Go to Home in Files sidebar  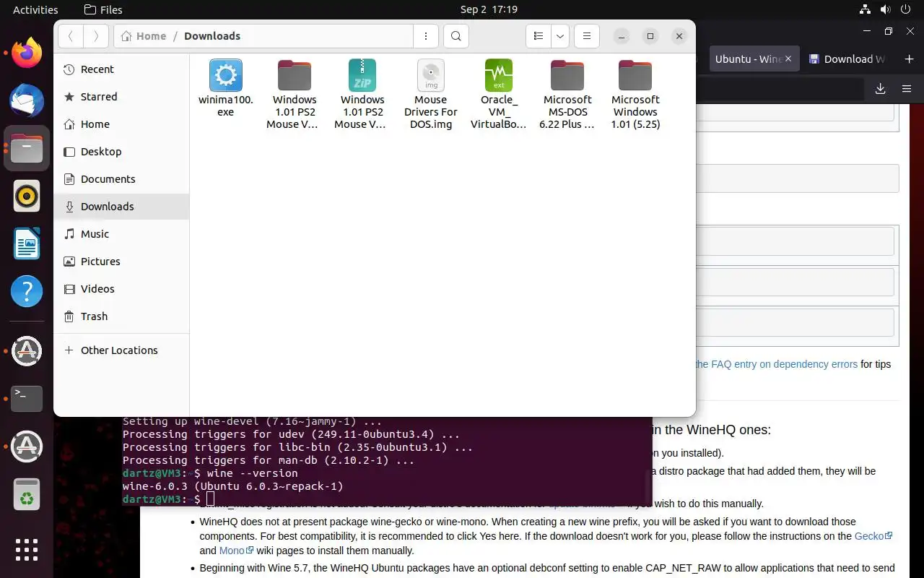(x=121, y=124)
